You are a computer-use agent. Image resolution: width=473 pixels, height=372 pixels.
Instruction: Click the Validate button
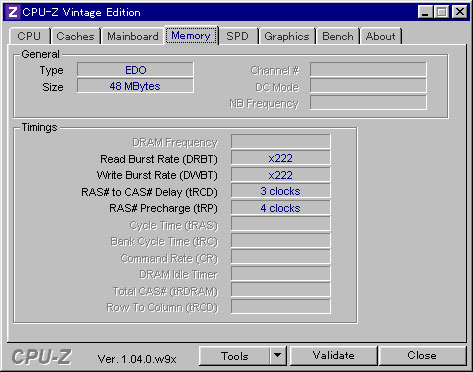point(334,356)
